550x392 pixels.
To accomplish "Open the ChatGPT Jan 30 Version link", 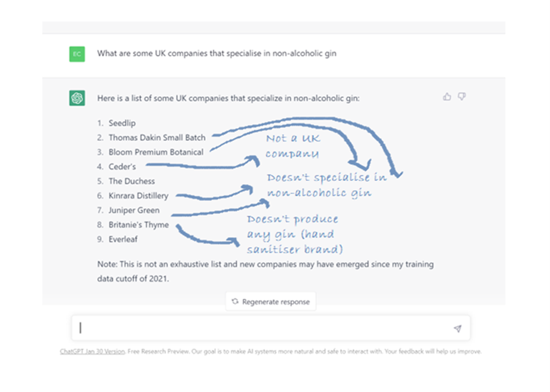I will pyautogui.click(x=92, y=351).
